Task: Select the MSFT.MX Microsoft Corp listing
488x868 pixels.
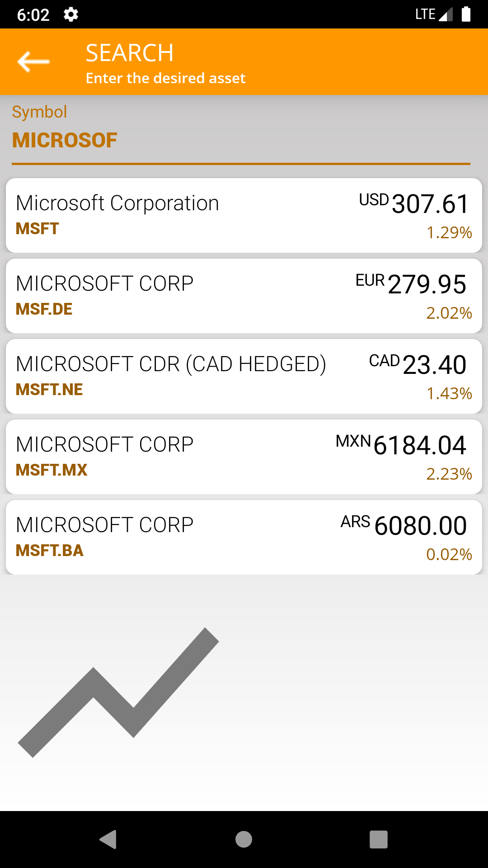Action: click(181, 457)
